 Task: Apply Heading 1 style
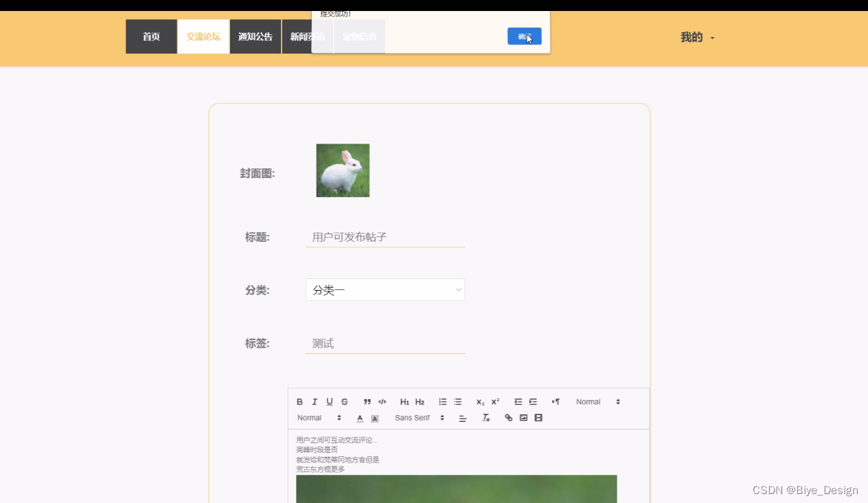404,402
